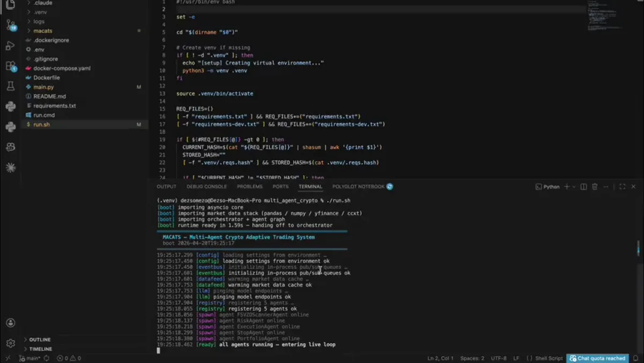644x363 pixels.
Task: Switch to the DEBUG CONSOLE tab
Action: tap(207, 187)
